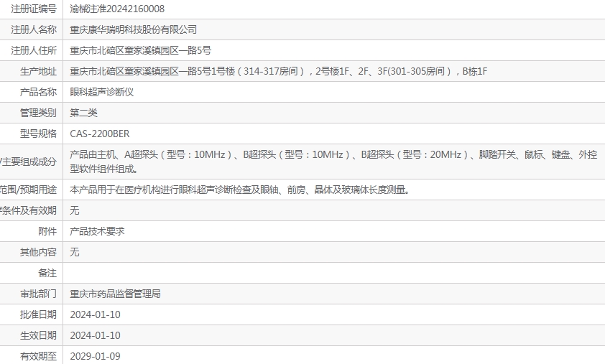Click the 生产地址 label
605x364 pixels.
pyautogui.click(x=38, y=71)
